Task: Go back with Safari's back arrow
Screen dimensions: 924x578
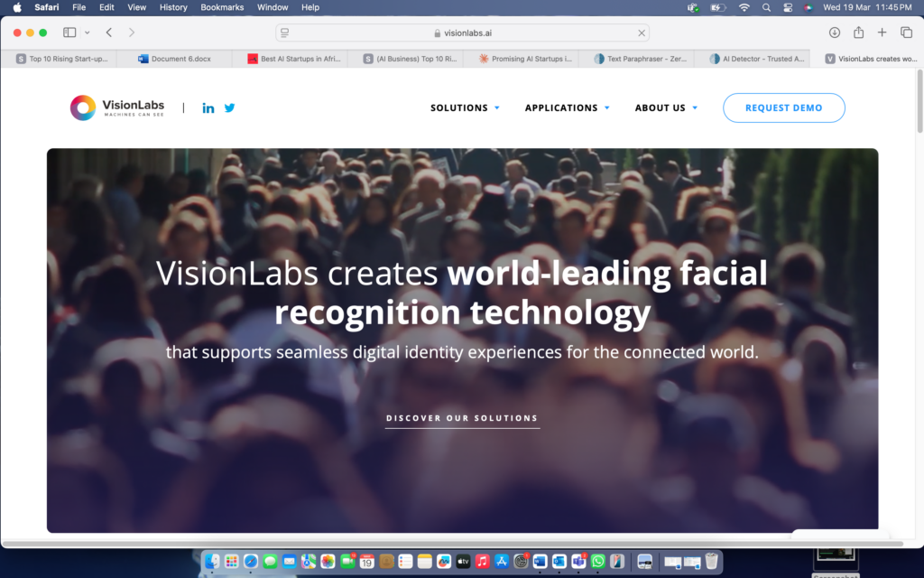Action: click(109, 33)
